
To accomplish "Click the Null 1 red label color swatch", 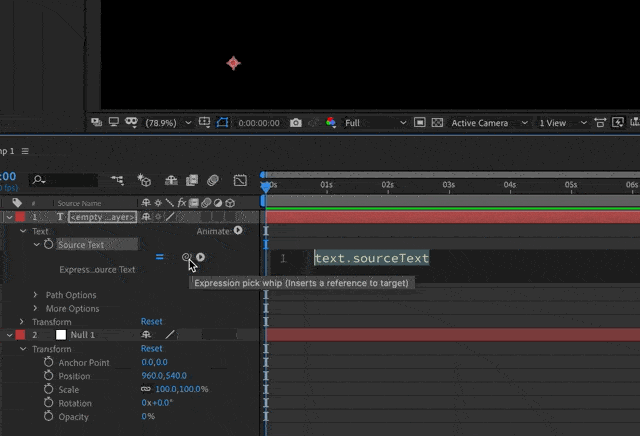I will (20, 335).
